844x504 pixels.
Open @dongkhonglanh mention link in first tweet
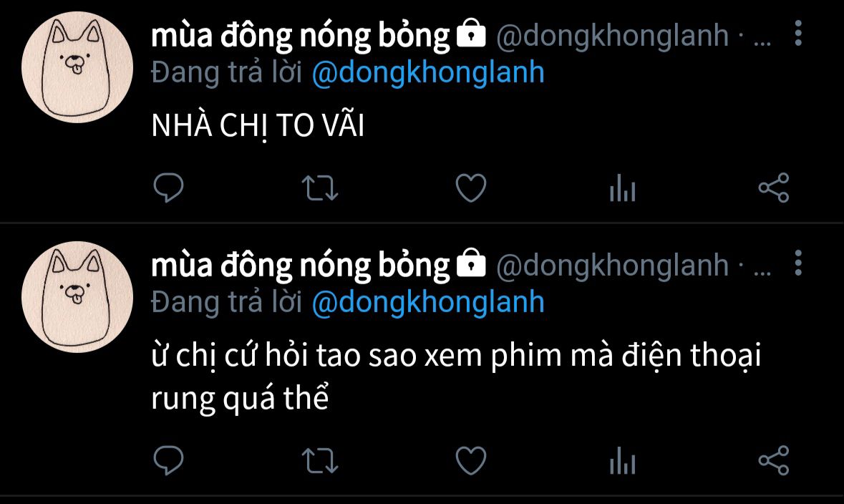pyautogui.click(x=428, y=73)
